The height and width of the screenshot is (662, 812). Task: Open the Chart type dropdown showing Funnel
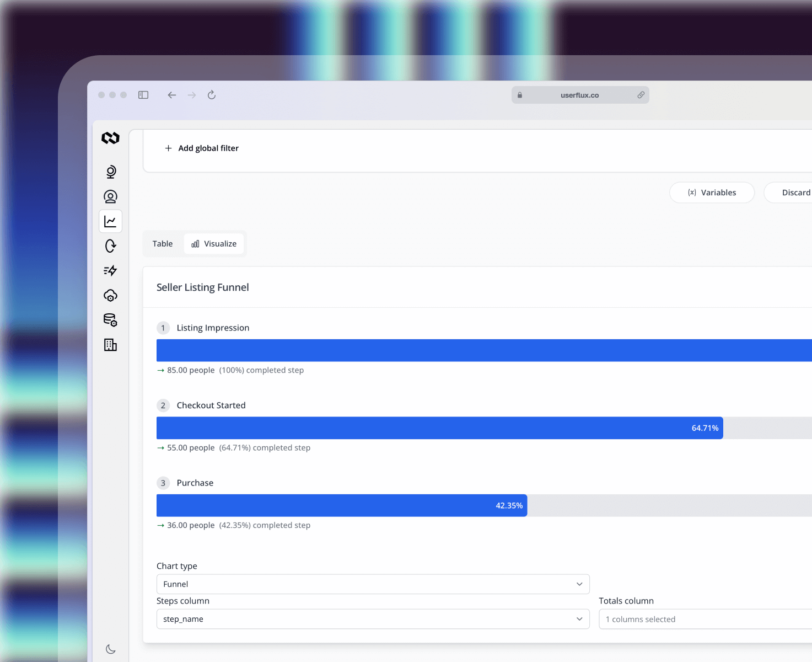373,584
